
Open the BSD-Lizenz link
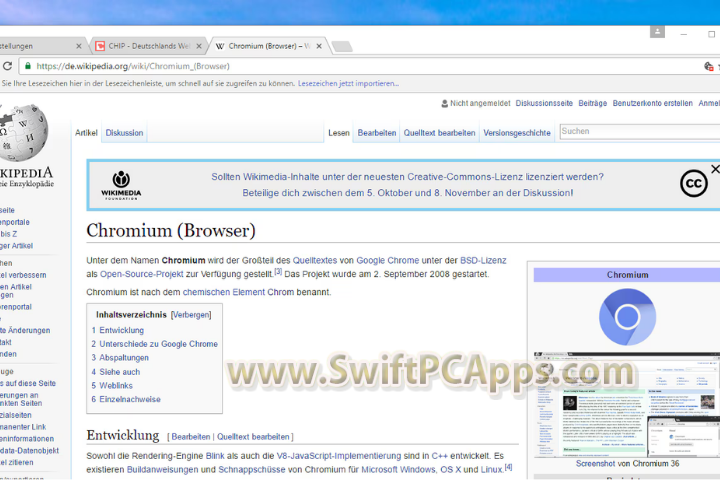[x=483, y=260]
